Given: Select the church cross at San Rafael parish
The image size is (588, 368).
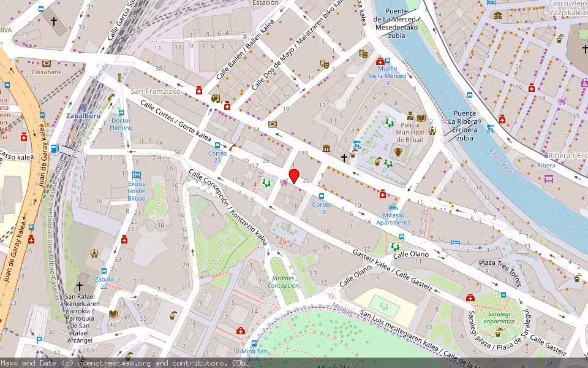Looking at the screenshot, I should (x=80, y=286).
